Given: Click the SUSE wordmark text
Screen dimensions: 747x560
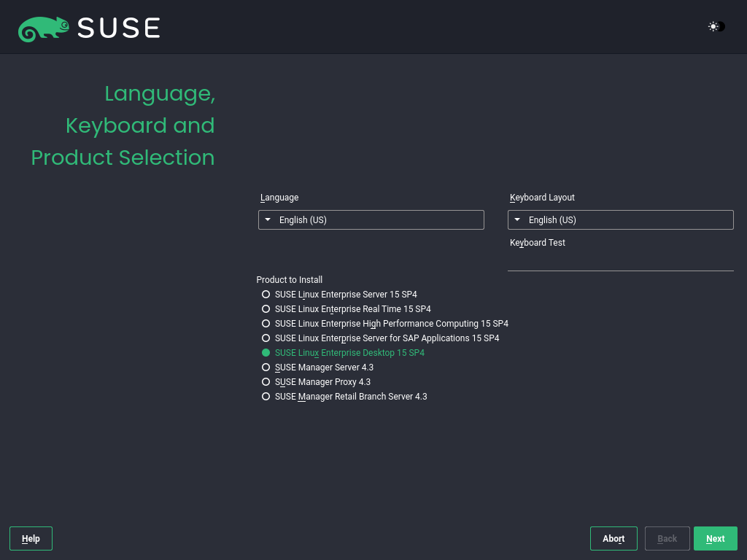Looking at the screenshot, I should 119,28.
